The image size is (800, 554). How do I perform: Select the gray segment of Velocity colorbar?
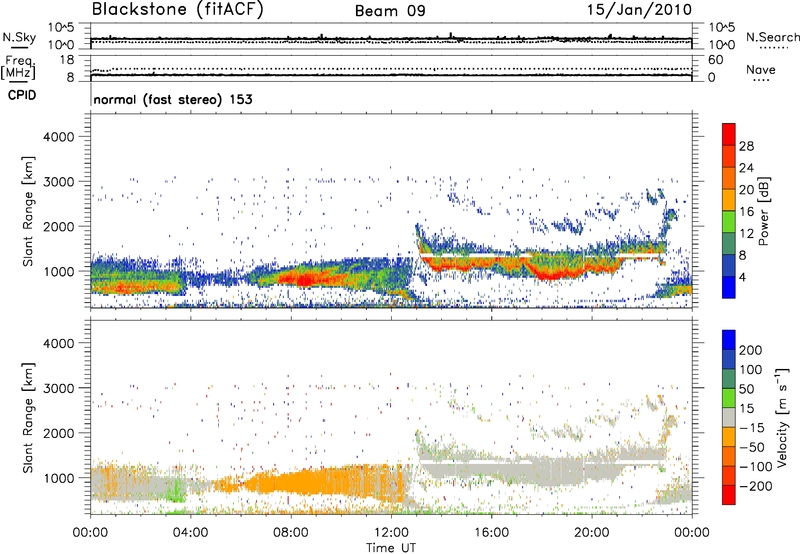click(729, 417)
